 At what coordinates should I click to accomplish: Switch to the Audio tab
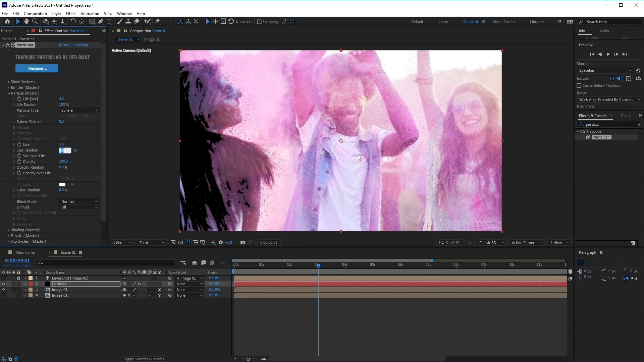tap(604, 31)
